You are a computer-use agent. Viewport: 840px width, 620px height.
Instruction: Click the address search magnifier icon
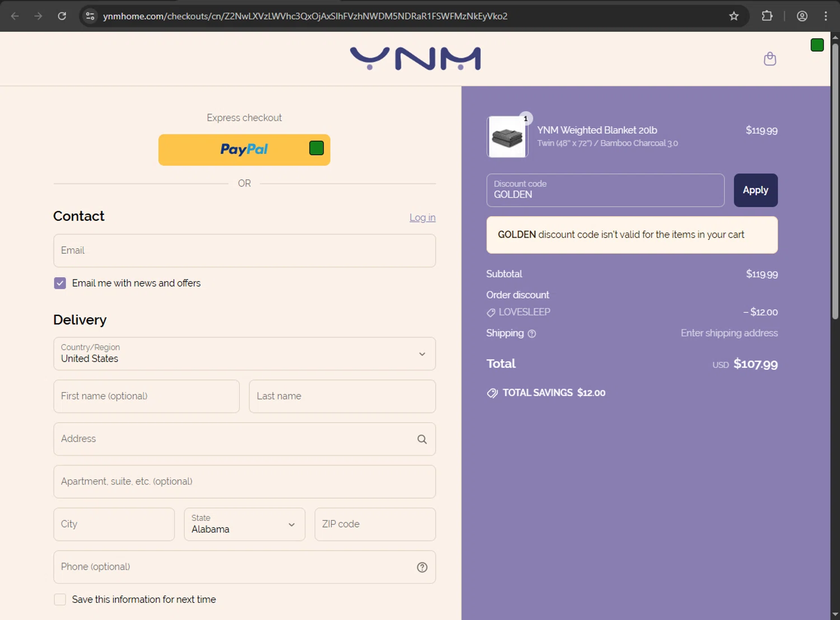pos(422,440)
